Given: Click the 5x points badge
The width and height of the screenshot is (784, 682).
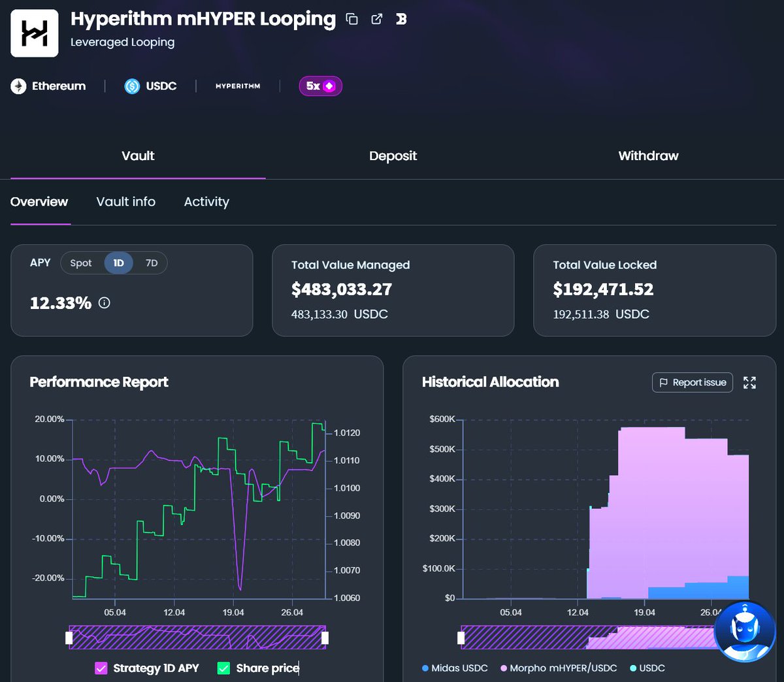Looking at the screenshot, I should click(x=321, y=86).
